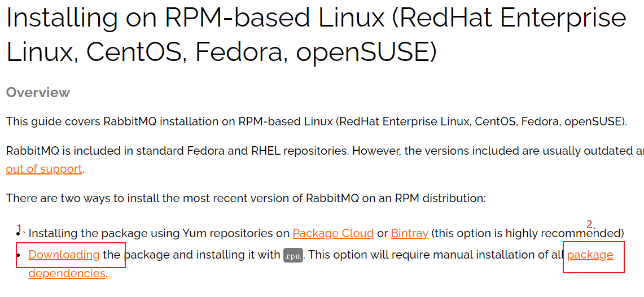Click the "package" link word

tap(590, 255)
